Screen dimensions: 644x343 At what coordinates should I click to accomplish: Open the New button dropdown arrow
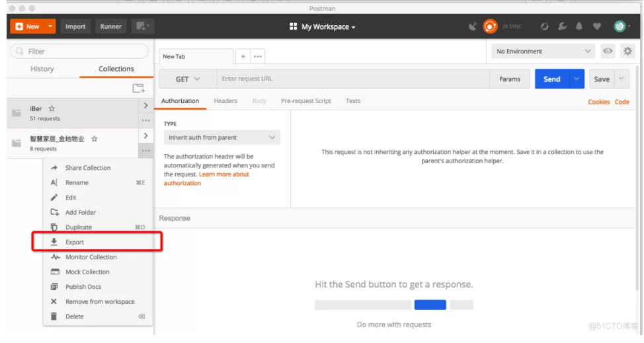[x=50, y=26]
